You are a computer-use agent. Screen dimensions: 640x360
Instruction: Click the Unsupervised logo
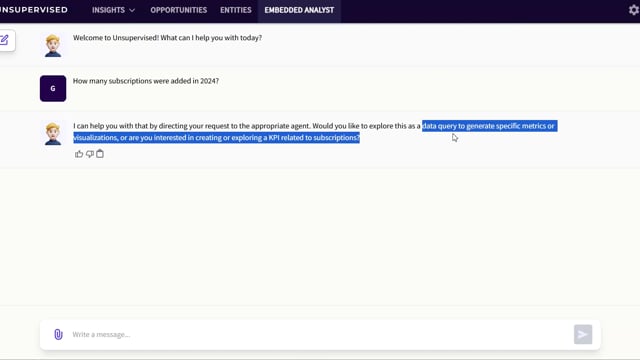pyautogui.click(x=34, y=10)
